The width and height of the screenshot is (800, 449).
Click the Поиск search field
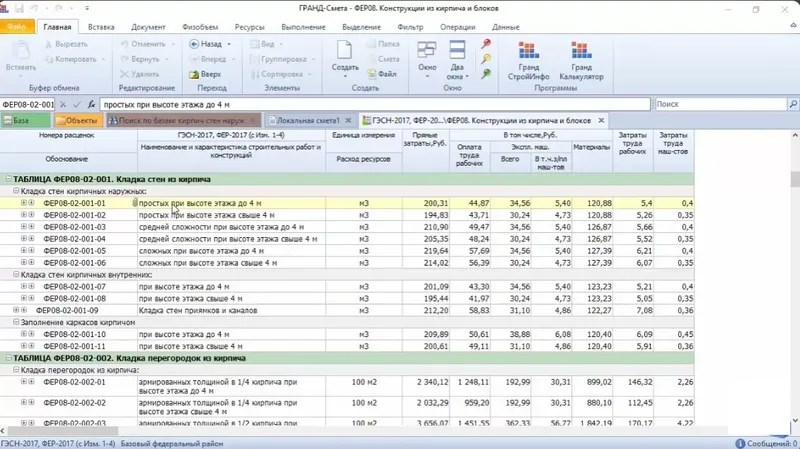point(721,104)
